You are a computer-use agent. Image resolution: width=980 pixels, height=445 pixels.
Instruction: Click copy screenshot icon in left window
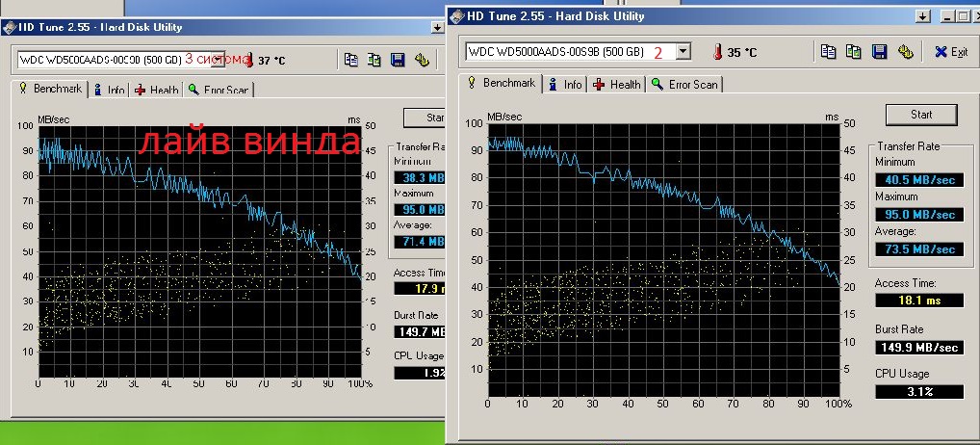coord(374,60)
